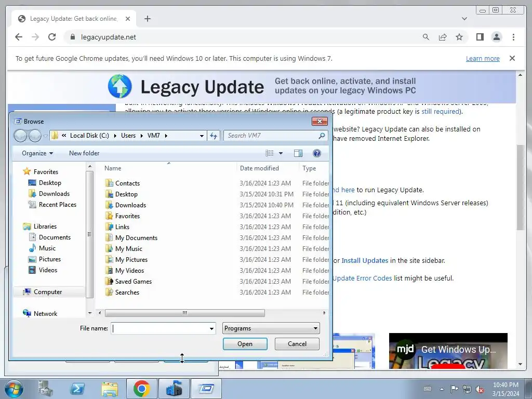Open the Windows Start menu

coord(14,389)
